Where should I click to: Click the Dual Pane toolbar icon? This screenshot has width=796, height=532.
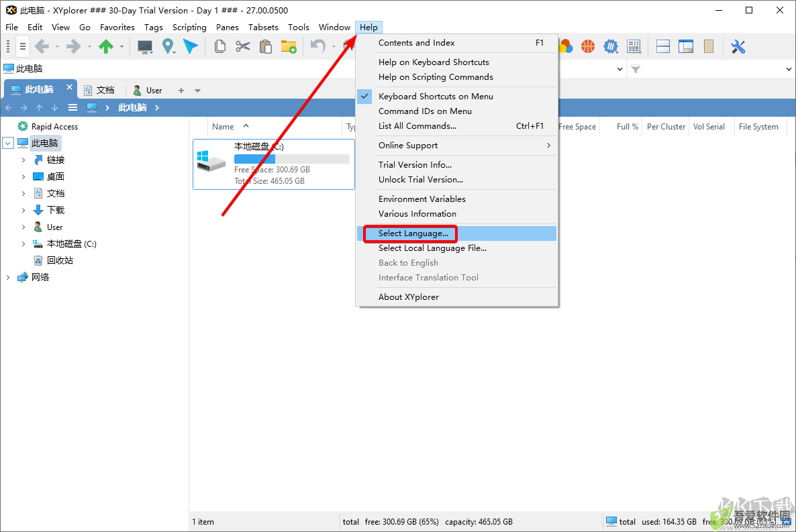click(663, 47)
